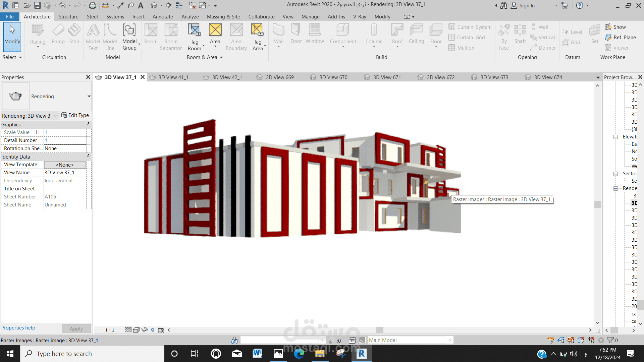Open the Annotate ribbon tab
Image resolution: width=644 pixels, height=362 pixels.
click(x=163, y=17)
